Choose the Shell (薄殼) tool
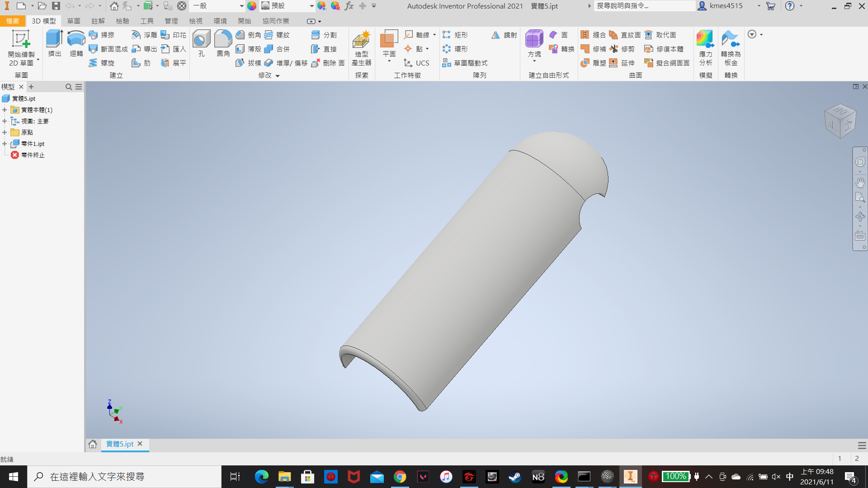 click(248, 49)
